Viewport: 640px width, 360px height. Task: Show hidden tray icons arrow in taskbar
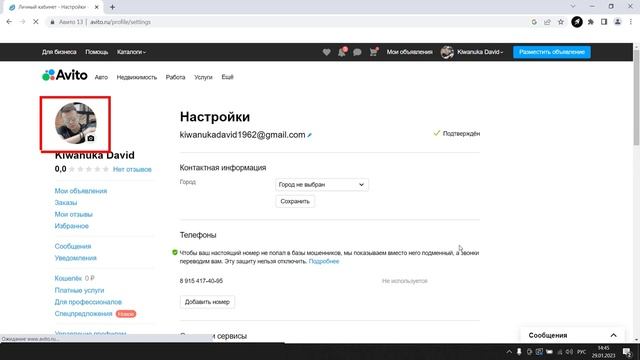coord(509,351)
